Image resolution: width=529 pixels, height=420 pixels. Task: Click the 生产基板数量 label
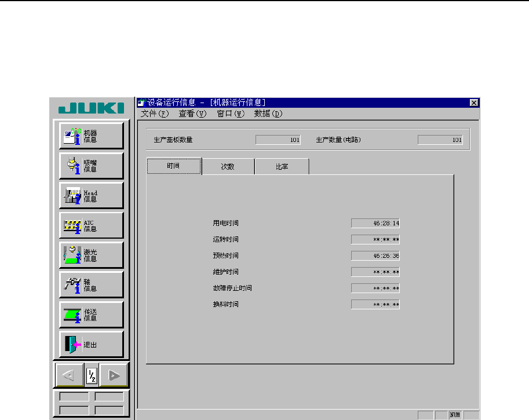coord(173,140)
